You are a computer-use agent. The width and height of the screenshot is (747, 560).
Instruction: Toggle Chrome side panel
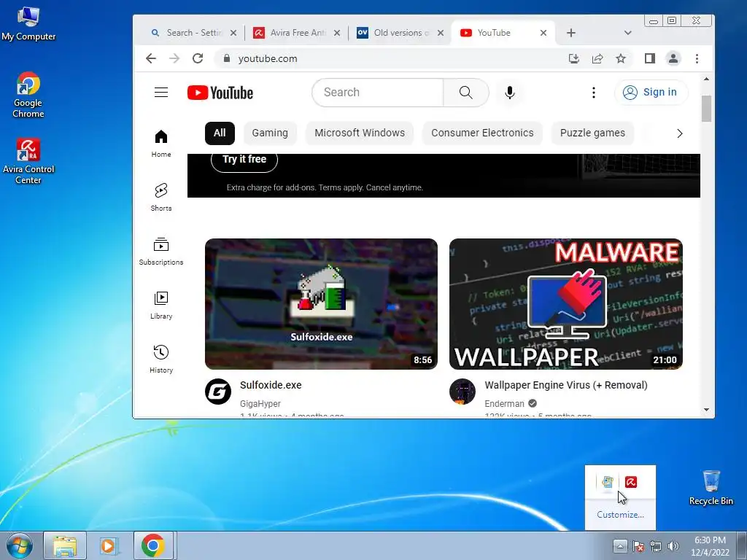650,58
